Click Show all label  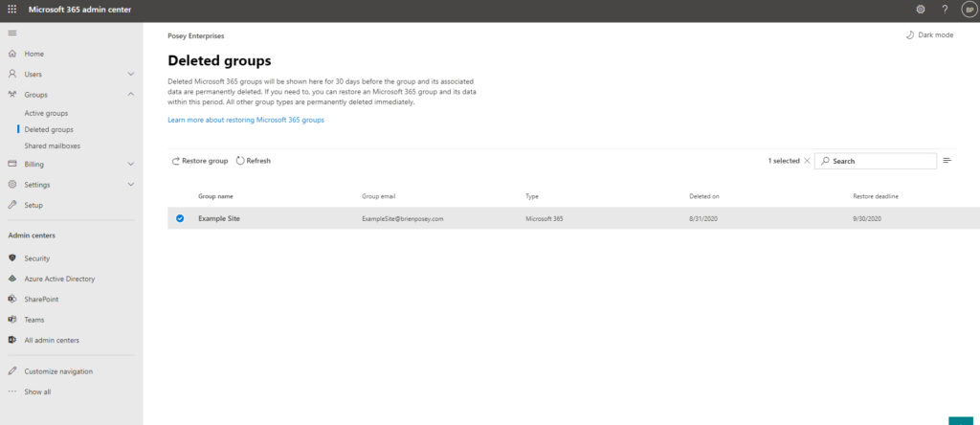37,391
